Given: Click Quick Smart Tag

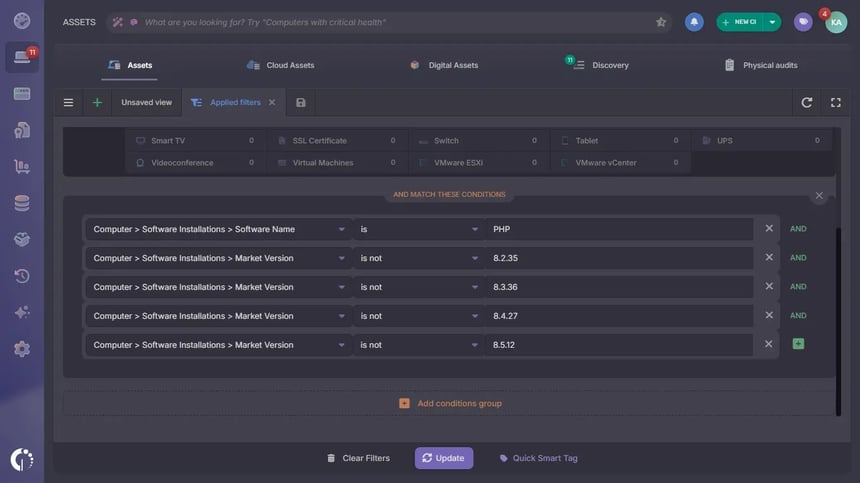Looking at the screenshot, I should click(539, 458).
